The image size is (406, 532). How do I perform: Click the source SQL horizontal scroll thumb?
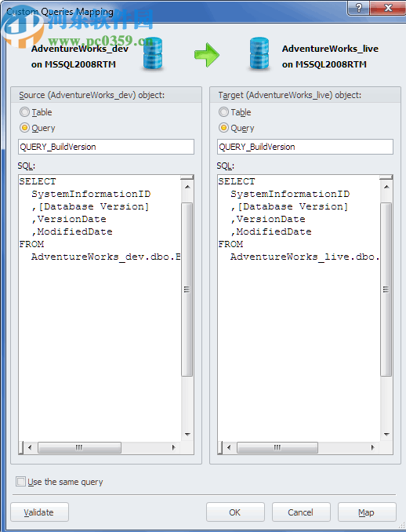(x=79, y=447)
